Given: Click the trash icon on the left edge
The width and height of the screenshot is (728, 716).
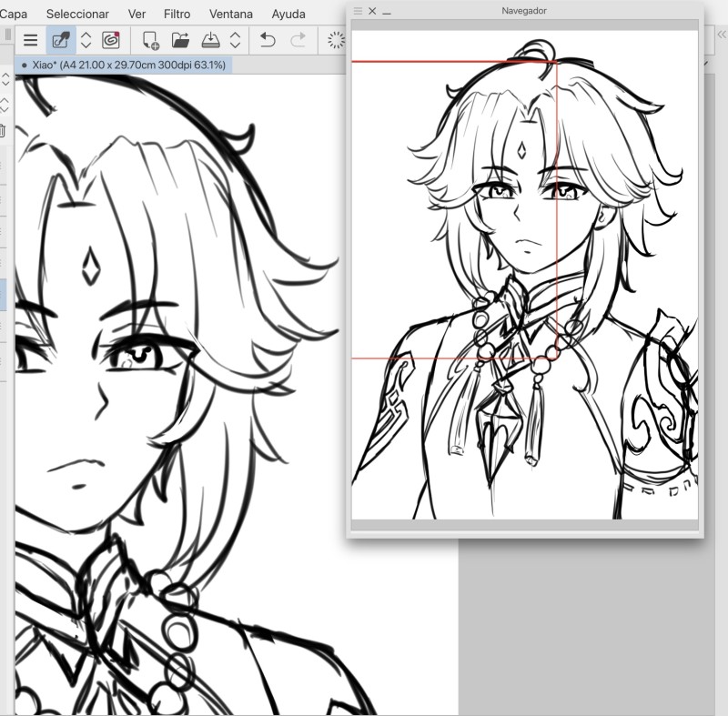Looking at the screenshot, I should click(x=3, y=131).
